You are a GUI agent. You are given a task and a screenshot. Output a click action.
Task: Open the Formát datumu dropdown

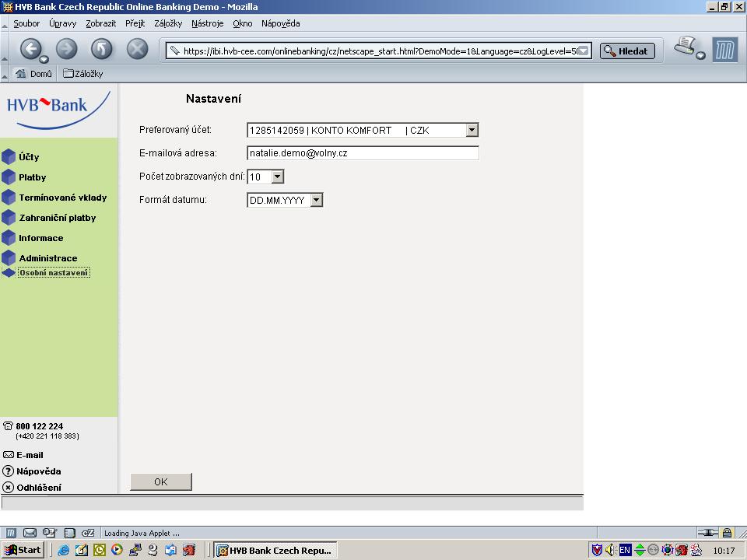coord(317,200)
